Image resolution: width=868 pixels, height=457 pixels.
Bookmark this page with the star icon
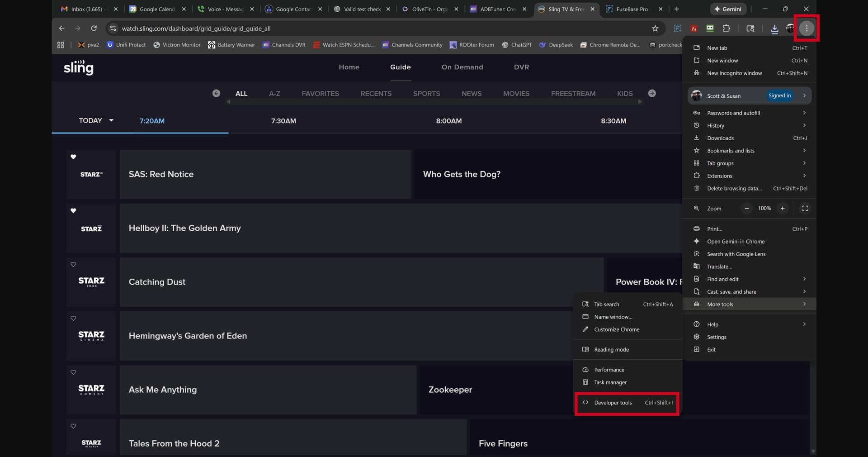tap(655, 29)
